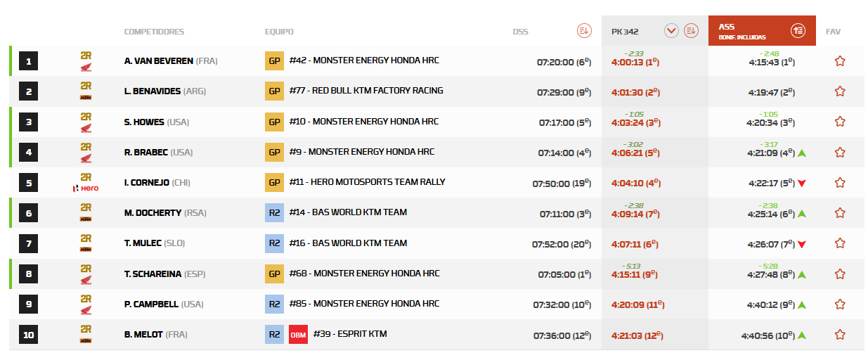Add R. Brabec to favorites

pos(839,153)
